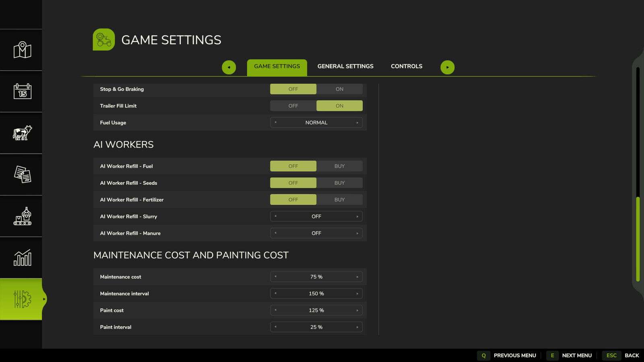Open the animals panel via the cow icon

coord(21,133)
